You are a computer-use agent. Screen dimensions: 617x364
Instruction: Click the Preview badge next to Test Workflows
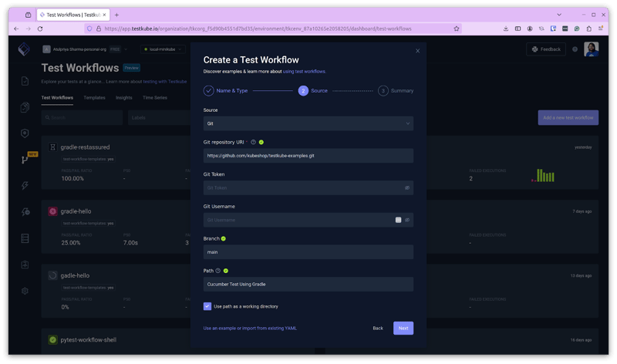131,68
